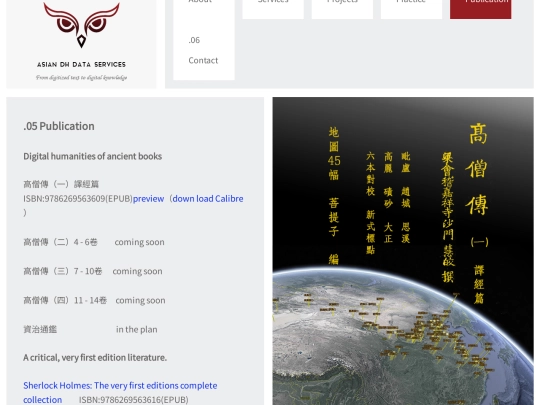Click the ISBN:9786269563609(EPUB) text
The height and width of the screenshot is (405, 540).
click(x=78, y=199)
